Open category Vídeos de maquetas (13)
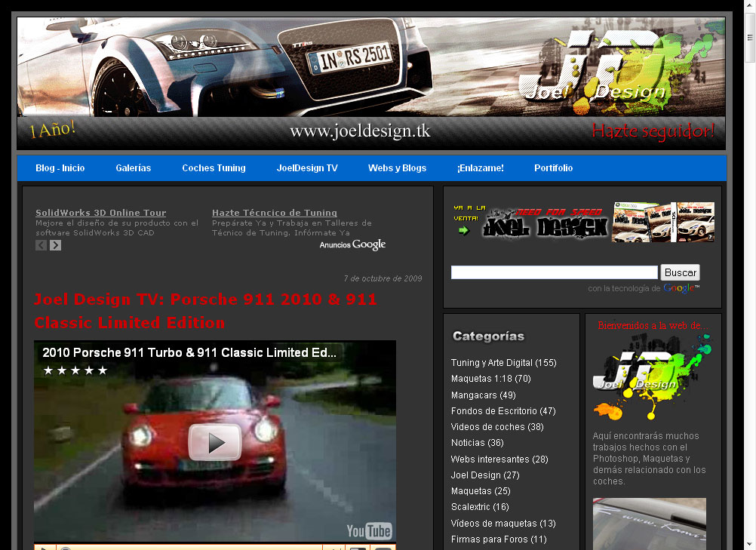The height and width of the screenshot is (550, 756). pyautogui.click(x=503, y=523)
